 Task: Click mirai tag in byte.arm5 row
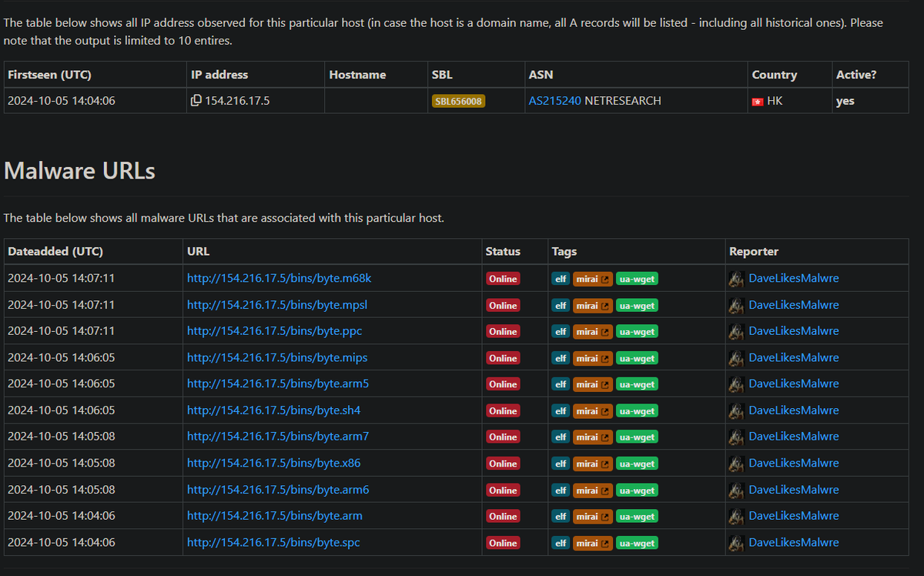[x=592, y=384]
